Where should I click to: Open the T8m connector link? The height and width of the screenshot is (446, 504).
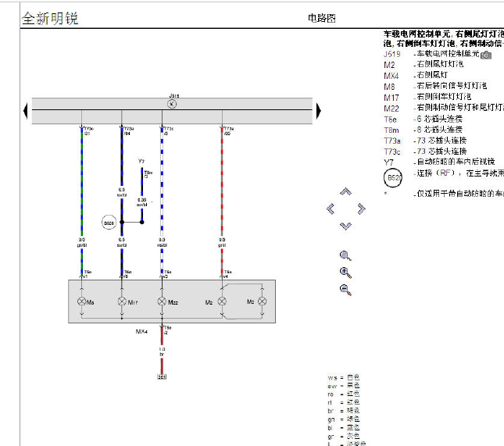[391, 130]
